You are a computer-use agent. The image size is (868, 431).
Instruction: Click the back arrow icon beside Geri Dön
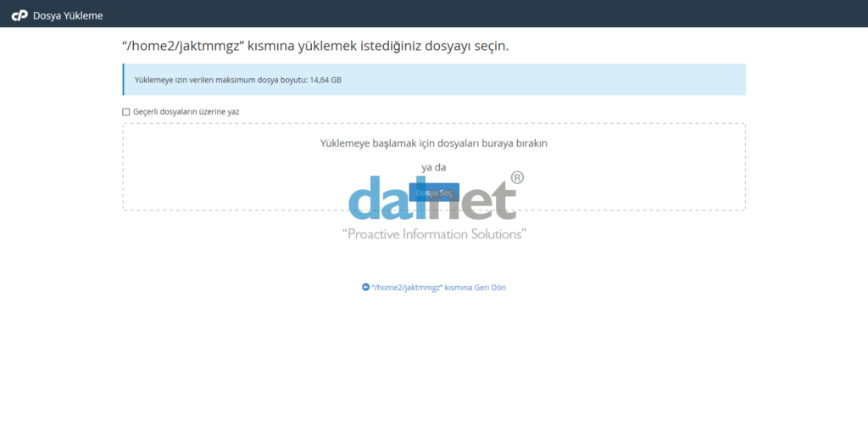[x=365, y=287]
